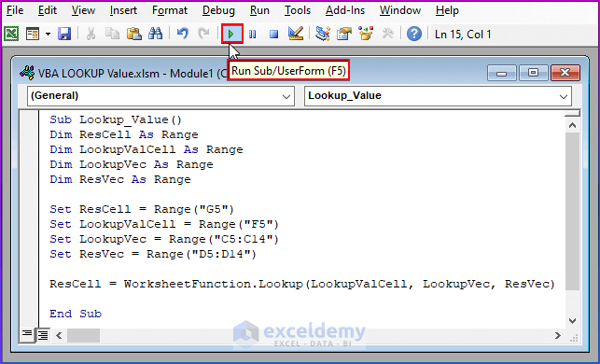Open the View menu
The width and height of the screenshot is (600, 364).
[x=83, y=10]
